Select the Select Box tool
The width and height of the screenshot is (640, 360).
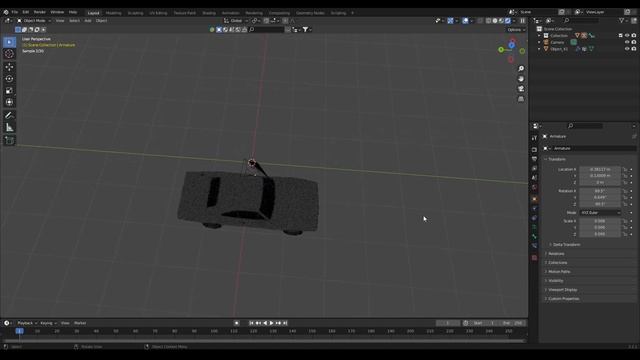9,42
